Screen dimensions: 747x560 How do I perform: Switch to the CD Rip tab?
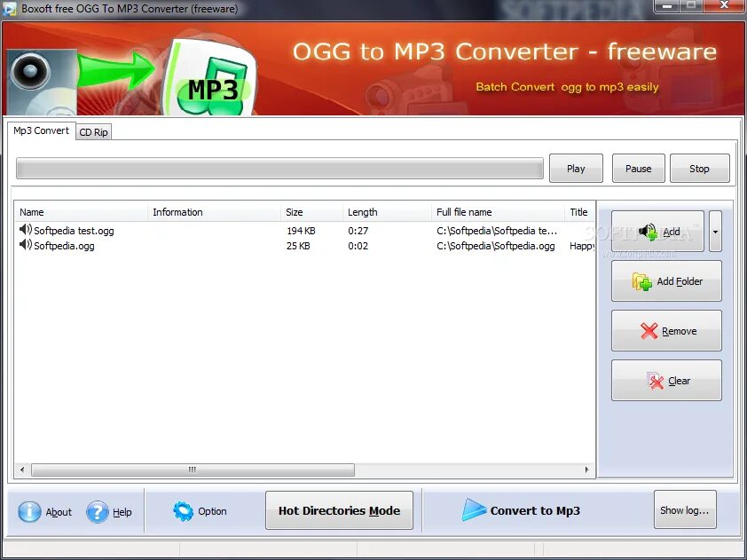pos(93,132)
